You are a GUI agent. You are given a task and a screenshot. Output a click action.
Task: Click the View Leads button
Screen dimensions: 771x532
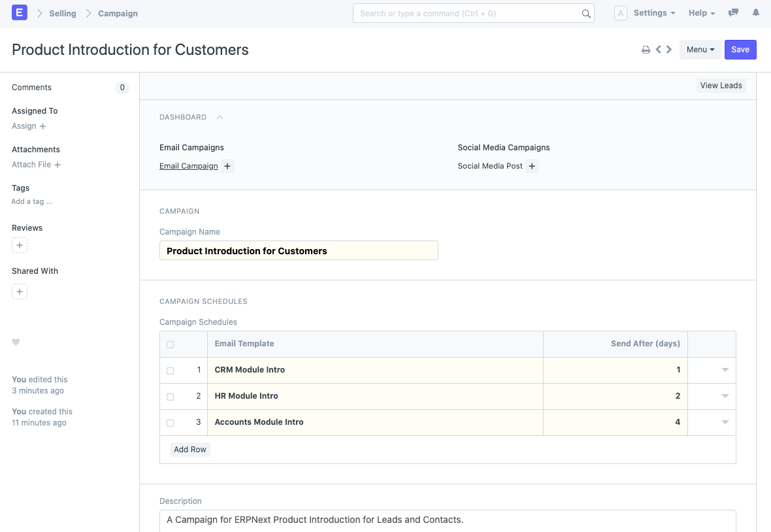(721, 86)
